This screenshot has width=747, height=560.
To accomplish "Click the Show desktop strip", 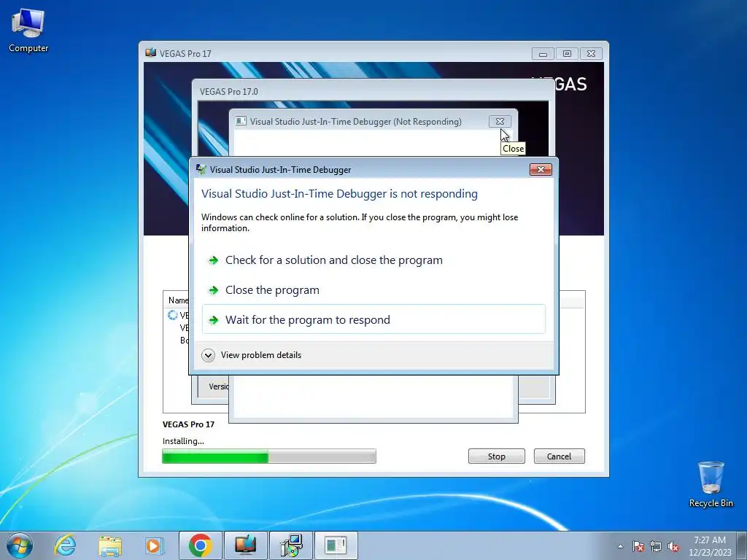I will [x=742, y=545].
